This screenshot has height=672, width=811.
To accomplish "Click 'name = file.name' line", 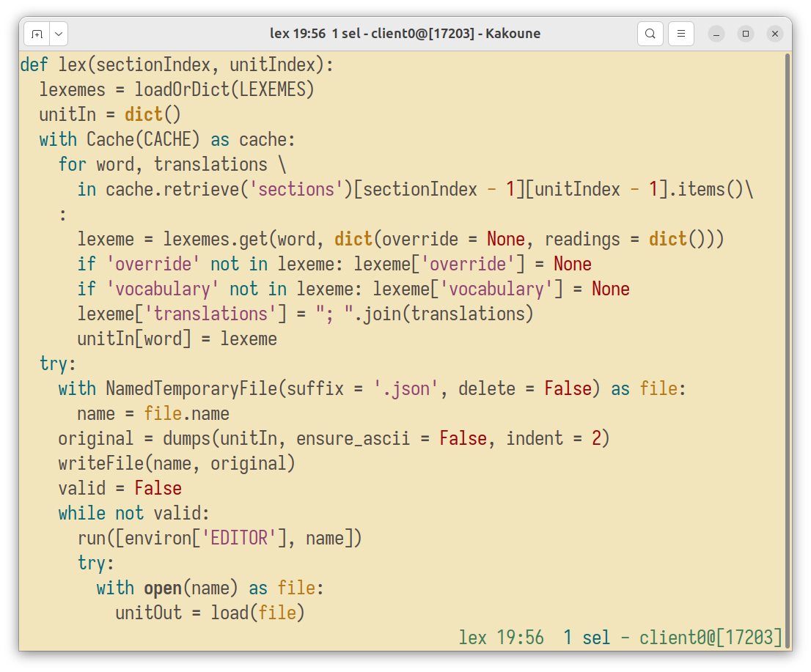I will click(153, 413).
